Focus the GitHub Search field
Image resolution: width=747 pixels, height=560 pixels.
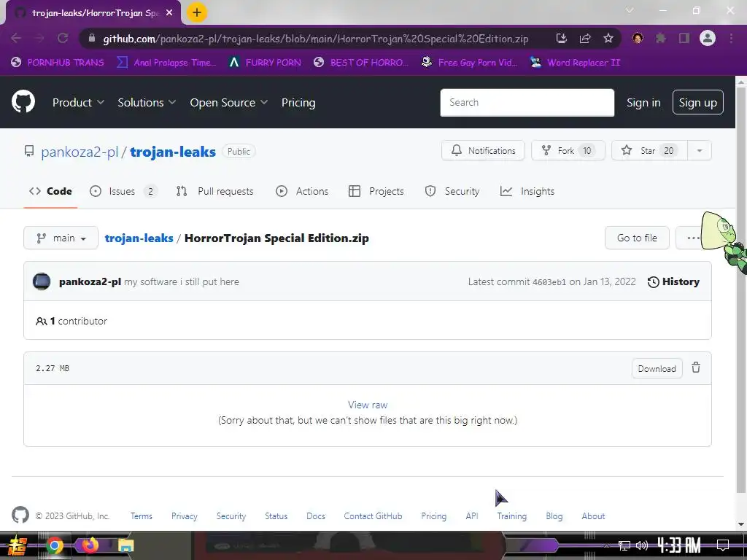click(527, 102)
